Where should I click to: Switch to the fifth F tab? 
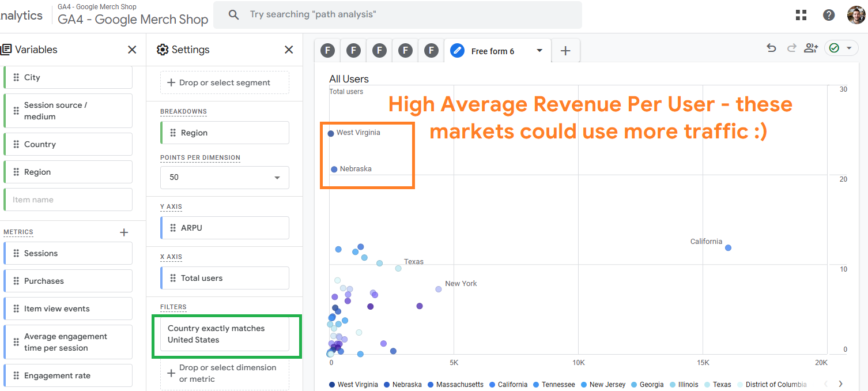click(431, 51)
